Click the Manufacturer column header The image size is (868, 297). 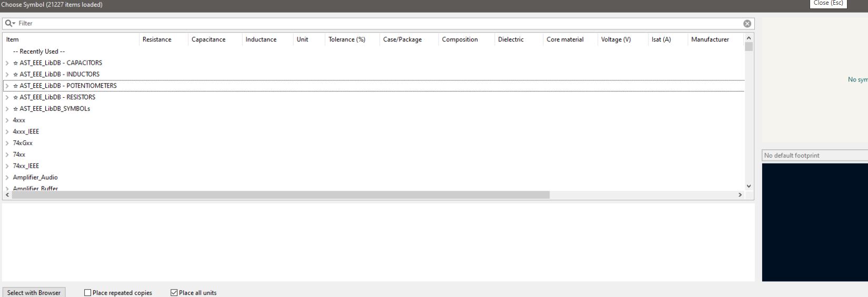[710, 39]
